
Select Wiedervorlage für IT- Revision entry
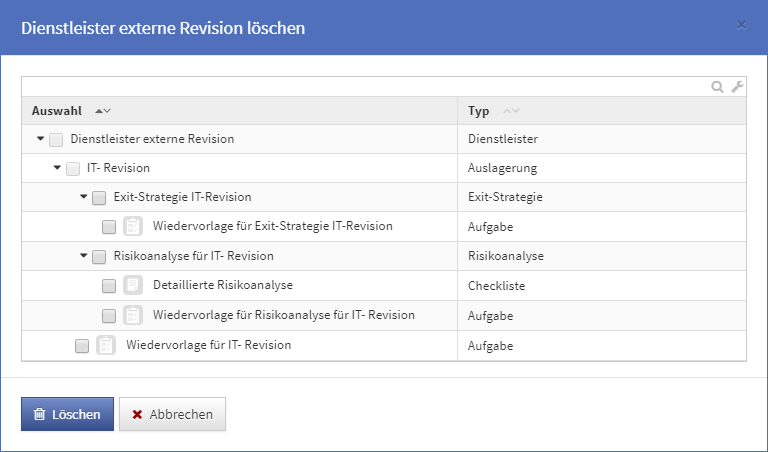pyautogui.click(x=209, y=345)
